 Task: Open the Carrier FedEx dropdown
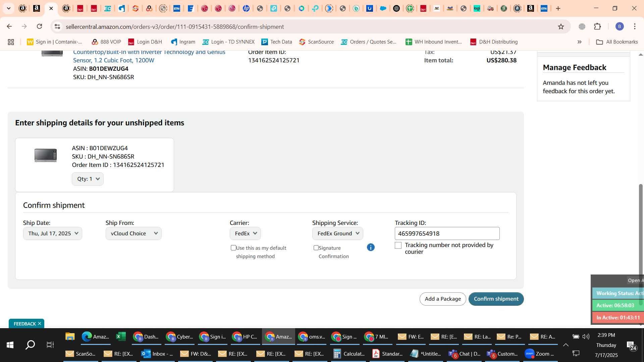(x=245, y=233)
